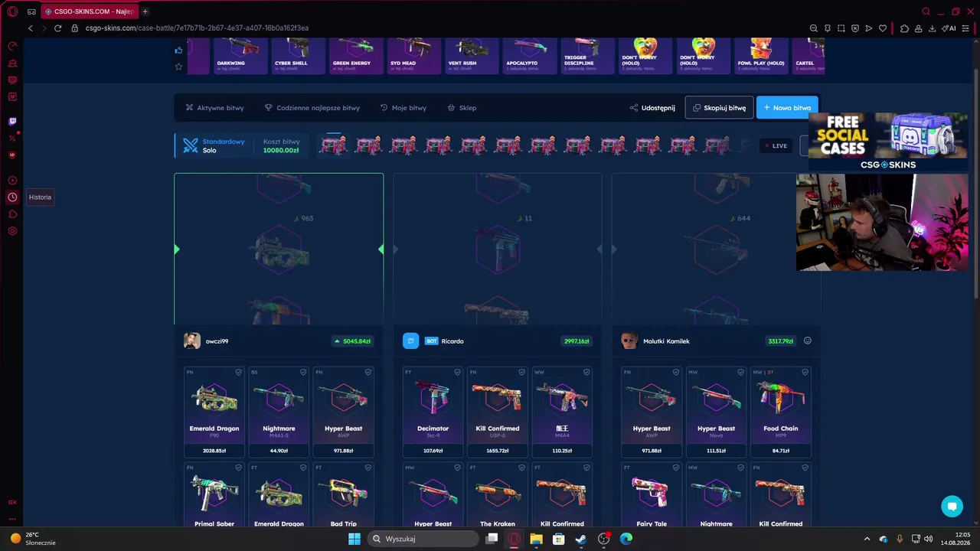The image size is (980, 551).
Task: Open the APOCALYPTO drop card
Action: pos(530,56)
